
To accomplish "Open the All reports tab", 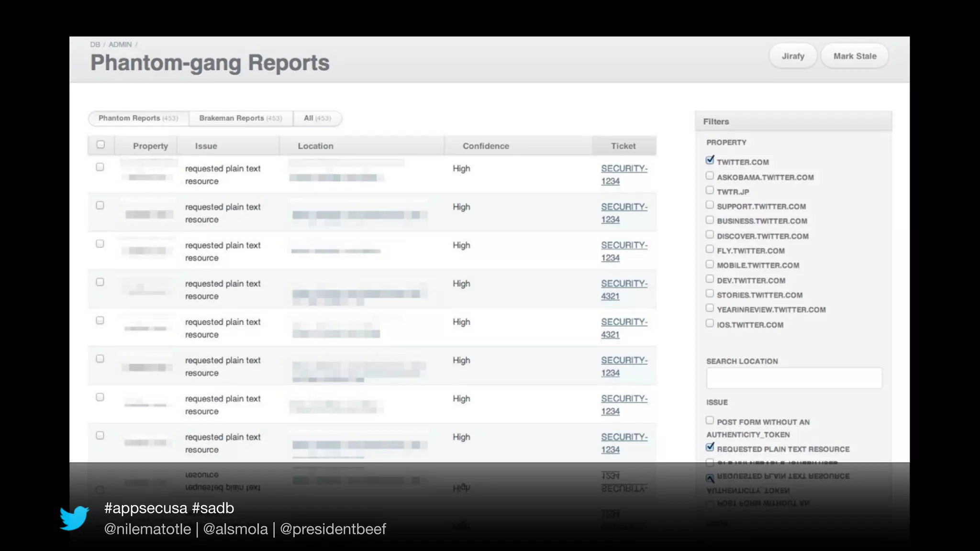I will [317, 118].
